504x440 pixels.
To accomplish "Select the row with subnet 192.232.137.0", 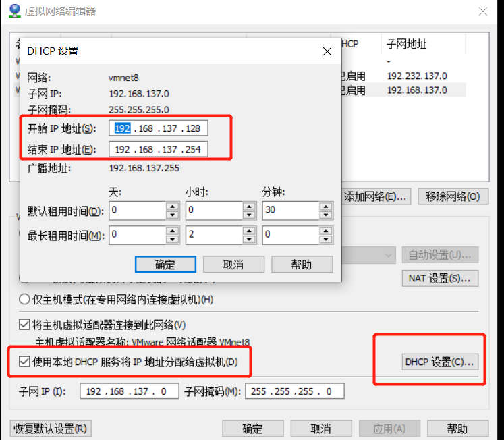I will click(x=403, y=76).
